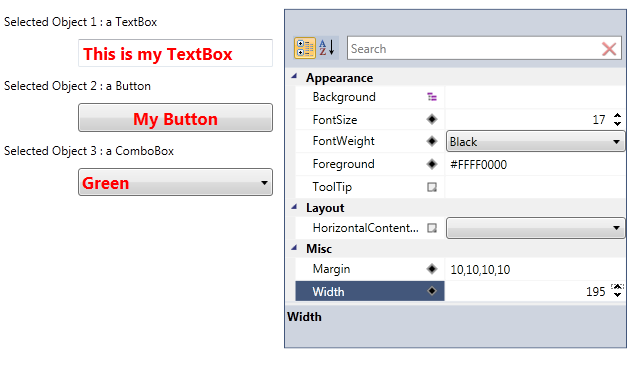Click FontWeight diamond property marker
633x365 pixels.
pos(432,141)
